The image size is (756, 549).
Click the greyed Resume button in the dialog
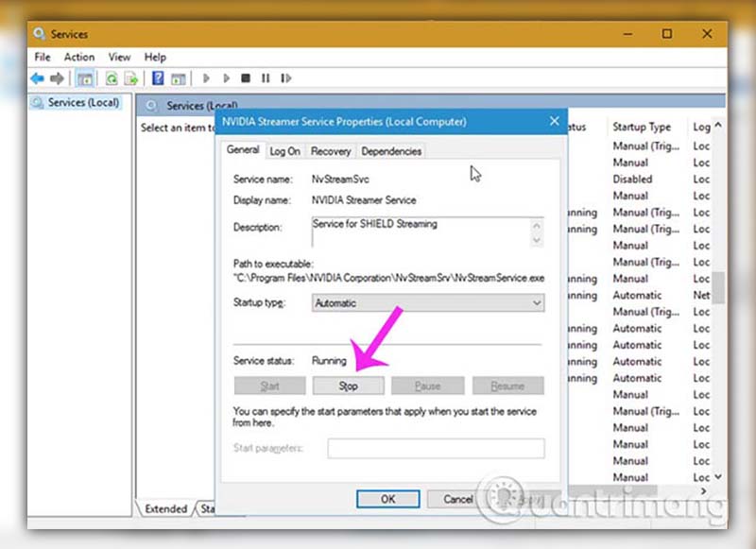click(x=508, y=386)
